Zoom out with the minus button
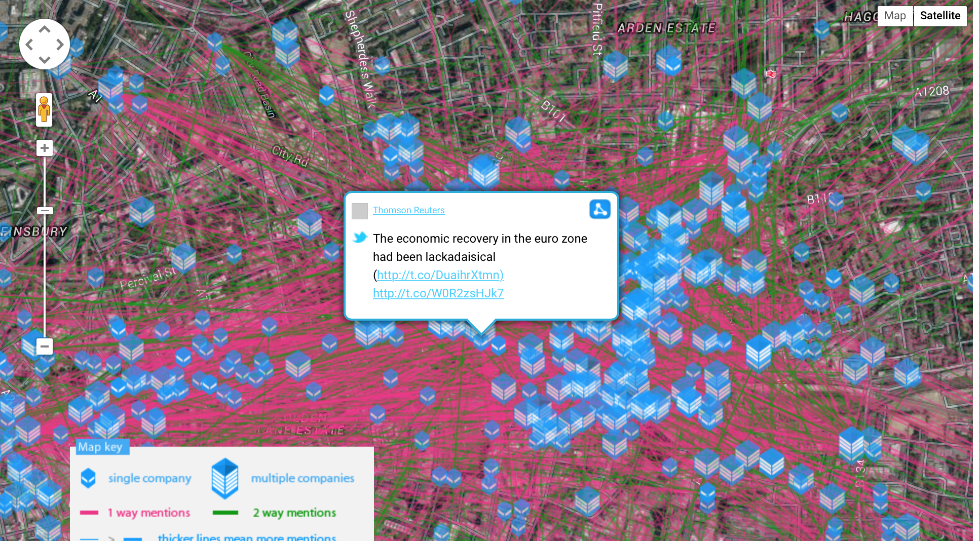This screenshot has width=980, height=541. (x=45, y=346)
